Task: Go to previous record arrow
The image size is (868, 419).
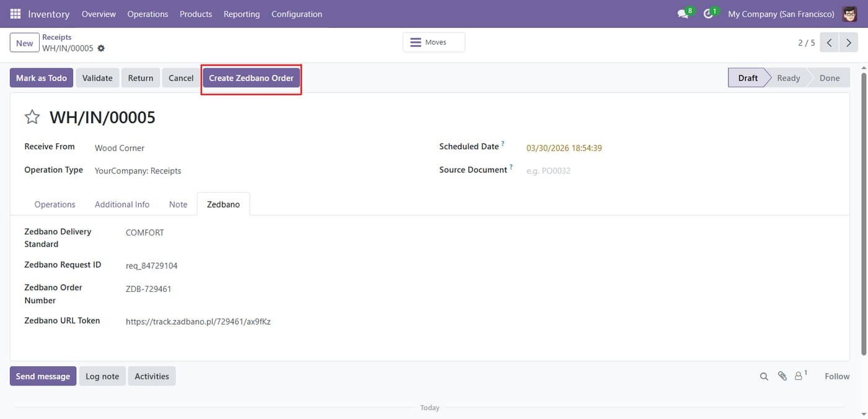Action: coord(830,43)
